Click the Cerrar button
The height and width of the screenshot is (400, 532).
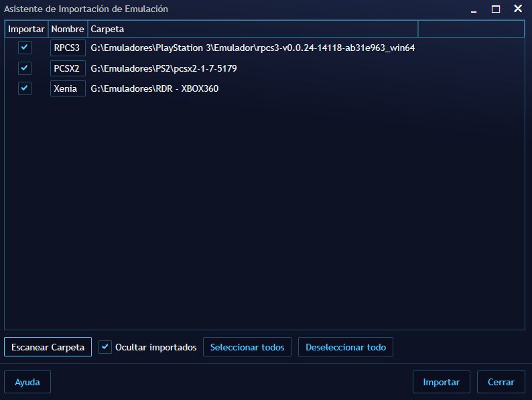click(501, 382)
